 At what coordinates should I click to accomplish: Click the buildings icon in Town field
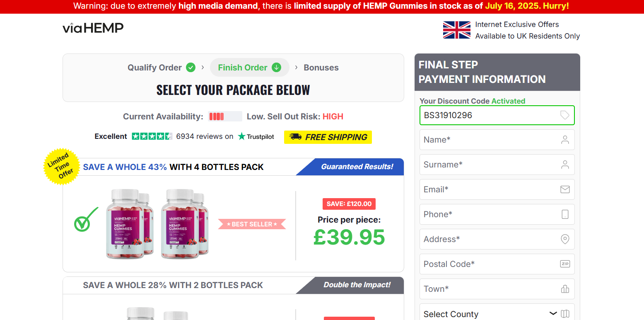(x=564, y=289)
